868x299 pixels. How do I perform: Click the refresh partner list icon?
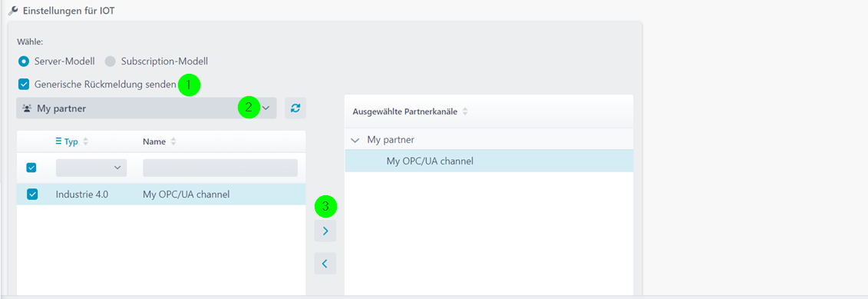point(295,108)
